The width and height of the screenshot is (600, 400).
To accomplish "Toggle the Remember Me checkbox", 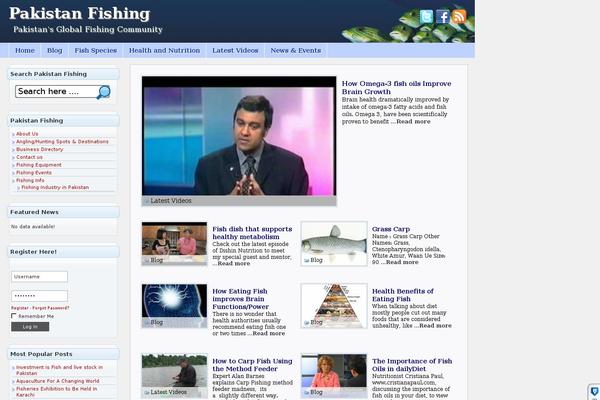I will click(14, 316).
